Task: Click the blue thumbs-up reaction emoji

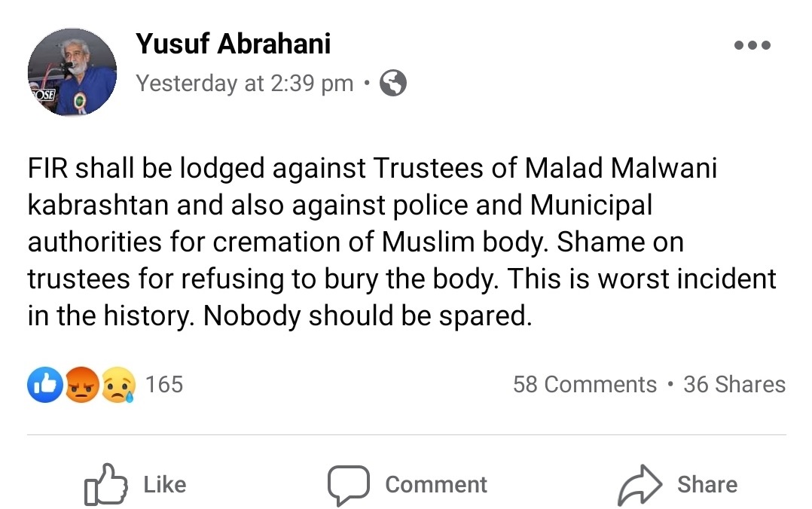Action: [x=45, y=385]
